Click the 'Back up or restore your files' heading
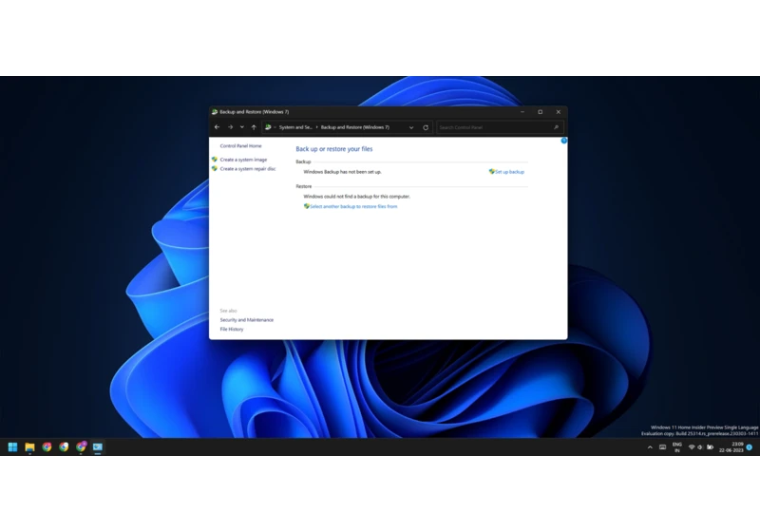Screen dimensions: 760x532 (334, 149)
